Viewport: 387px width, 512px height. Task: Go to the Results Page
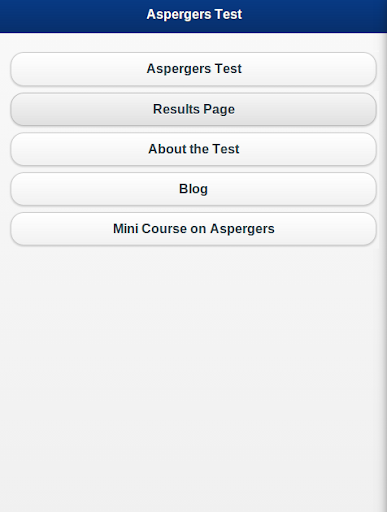[193, 109]
